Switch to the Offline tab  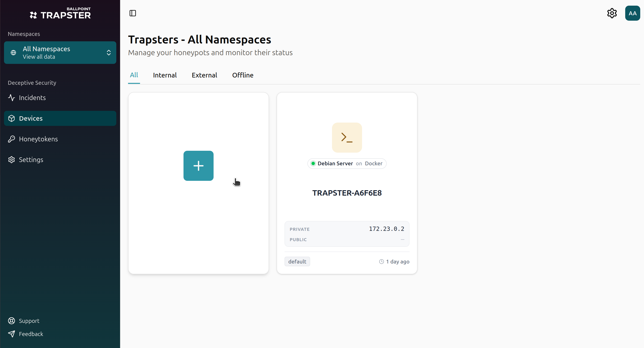(243, 75)
